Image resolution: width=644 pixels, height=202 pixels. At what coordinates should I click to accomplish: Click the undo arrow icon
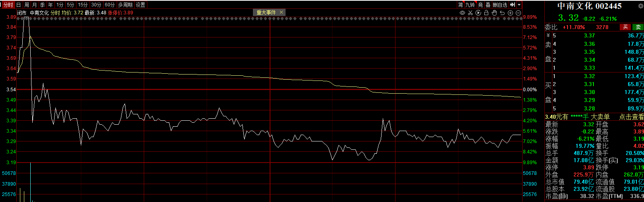(502, 13)
